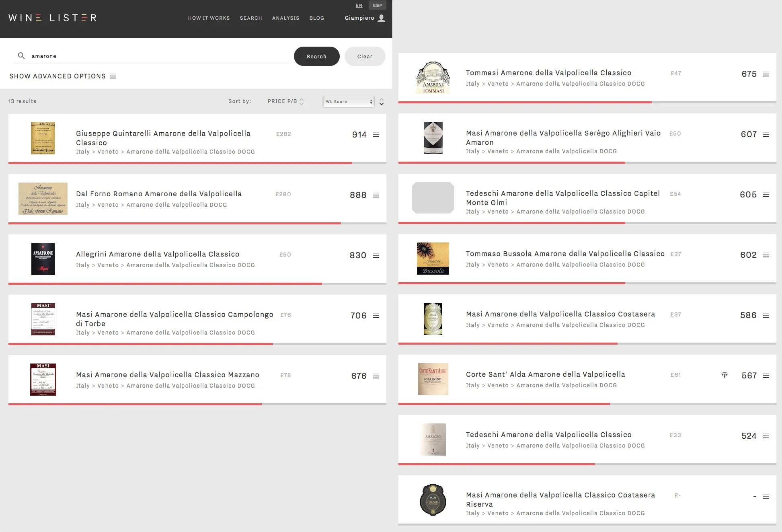782x532 pixels.
Task: Open row menu icon for Masi Costasera 586
Action: pyautogui.click(x=766, y=316)
